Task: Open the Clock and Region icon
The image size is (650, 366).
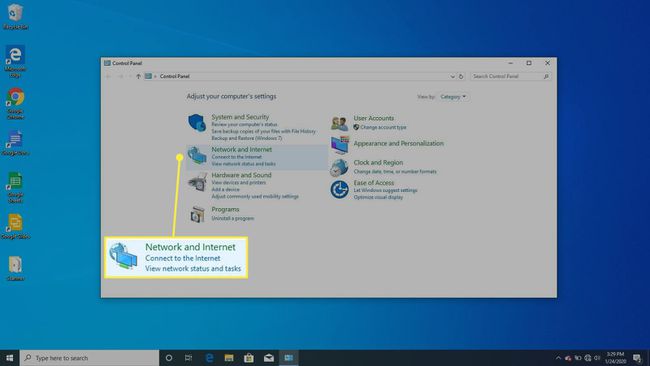Action: coord(339,167)
